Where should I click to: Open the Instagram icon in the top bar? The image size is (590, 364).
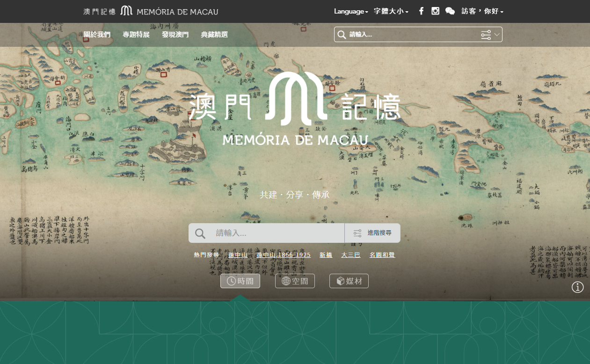coord(436,11)
